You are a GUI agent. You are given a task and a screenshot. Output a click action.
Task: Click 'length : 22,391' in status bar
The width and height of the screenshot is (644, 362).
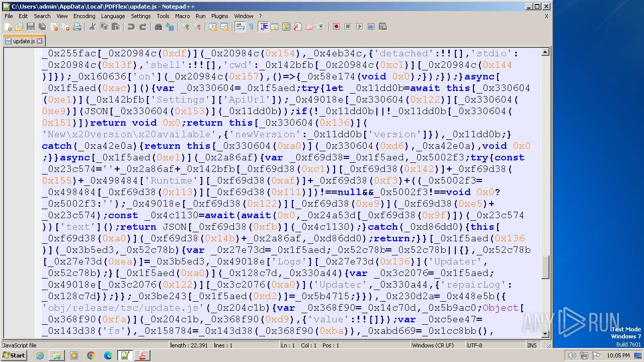click(x=189, y=345)
